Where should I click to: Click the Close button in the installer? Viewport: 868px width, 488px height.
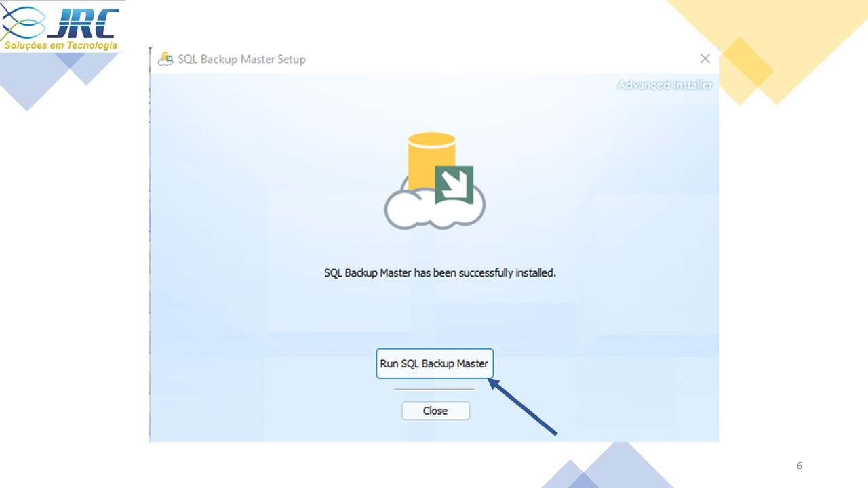point(435,411)
